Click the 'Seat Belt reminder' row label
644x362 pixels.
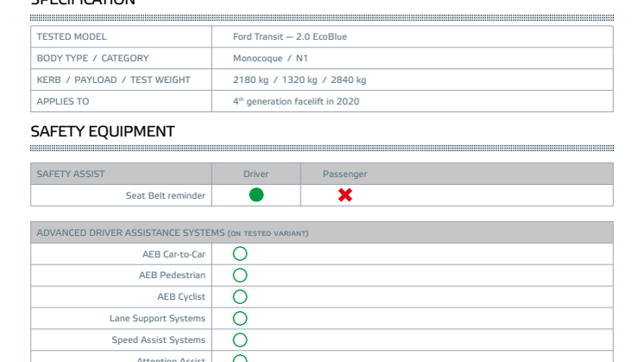coord(166,195)
